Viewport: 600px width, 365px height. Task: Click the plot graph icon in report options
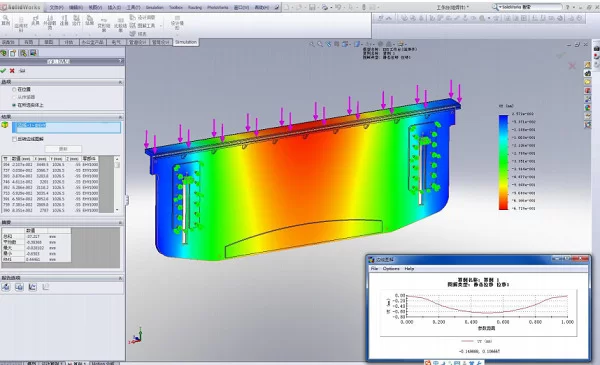click(33, 287)
